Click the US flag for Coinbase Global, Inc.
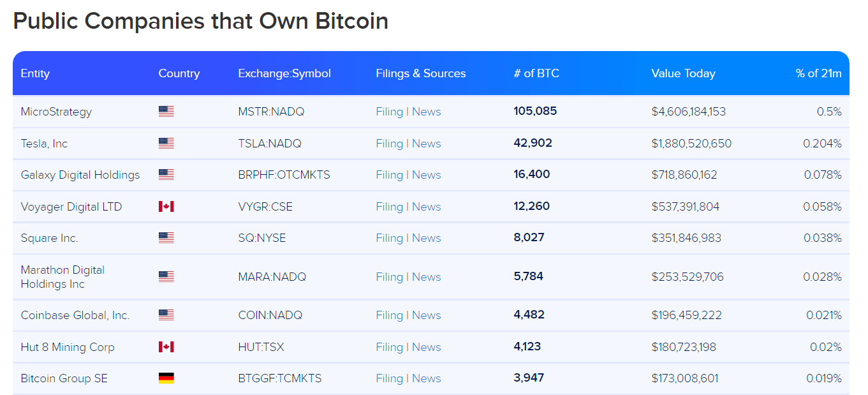 (166, 315)
